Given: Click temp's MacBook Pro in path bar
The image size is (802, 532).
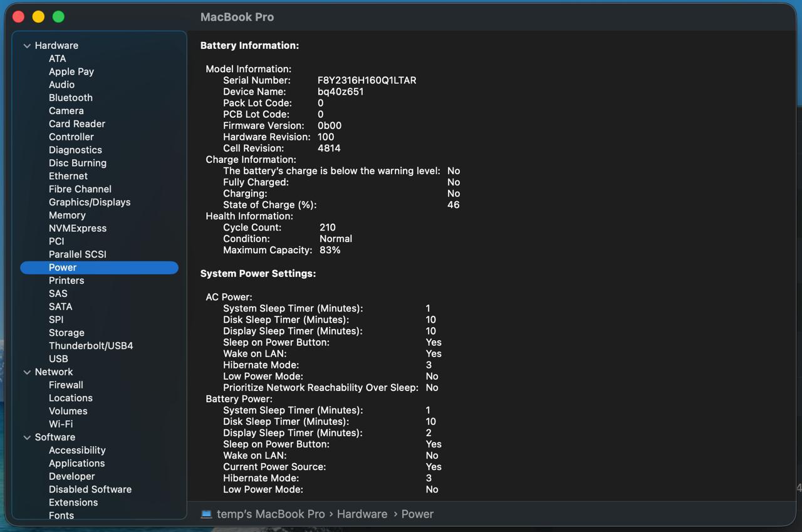Looking at the screenshot, I should pyautogui.click(x=271, y=514).
